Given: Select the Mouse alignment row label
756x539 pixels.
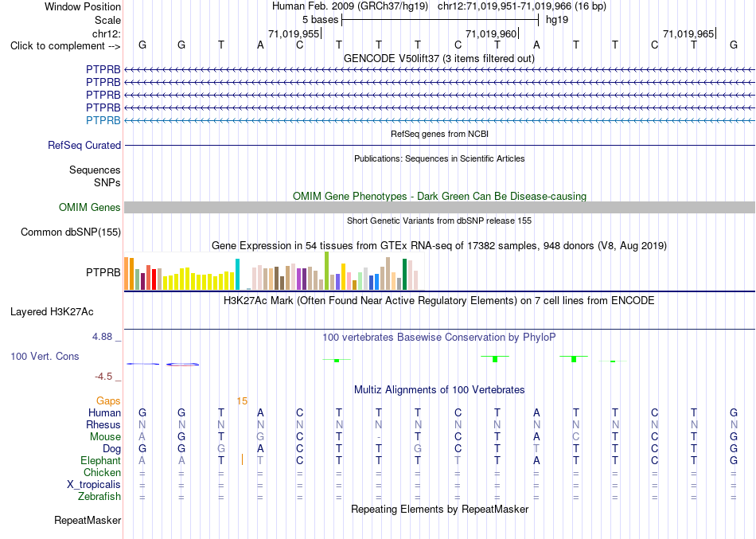Looking at the screenshot, I should pyautogui.click(x=105, y=437).
